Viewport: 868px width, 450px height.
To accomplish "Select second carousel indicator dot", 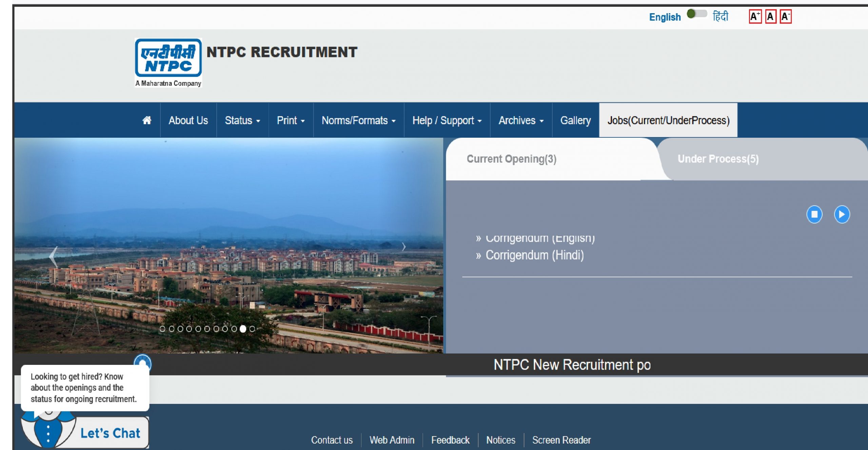I will tap(172, 329).
